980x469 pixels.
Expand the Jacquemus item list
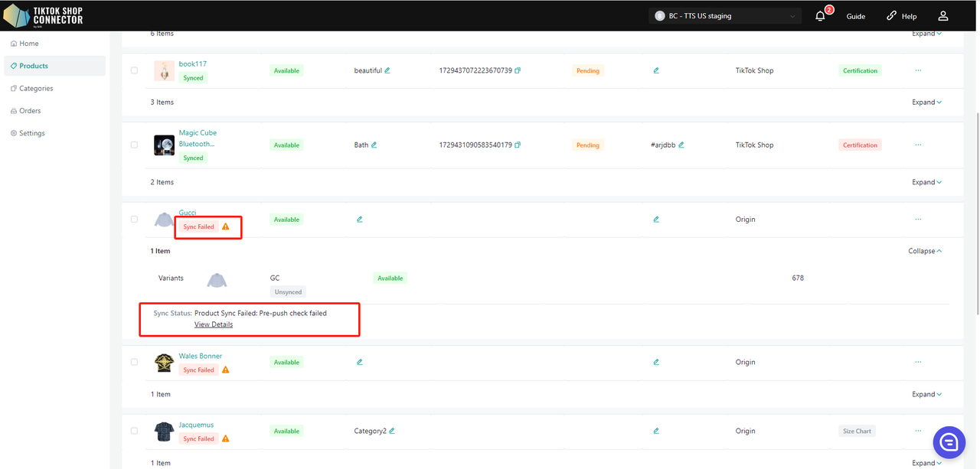click(x=926, y=463)
